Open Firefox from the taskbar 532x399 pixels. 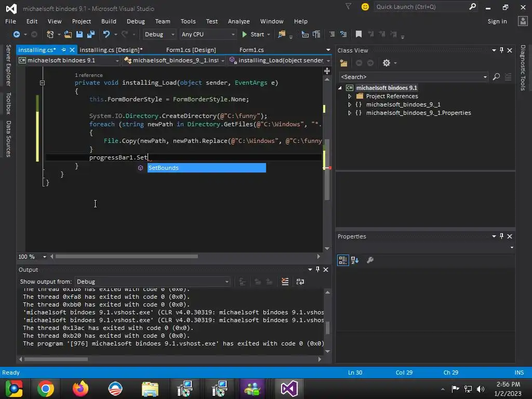(x=81, y=389)
